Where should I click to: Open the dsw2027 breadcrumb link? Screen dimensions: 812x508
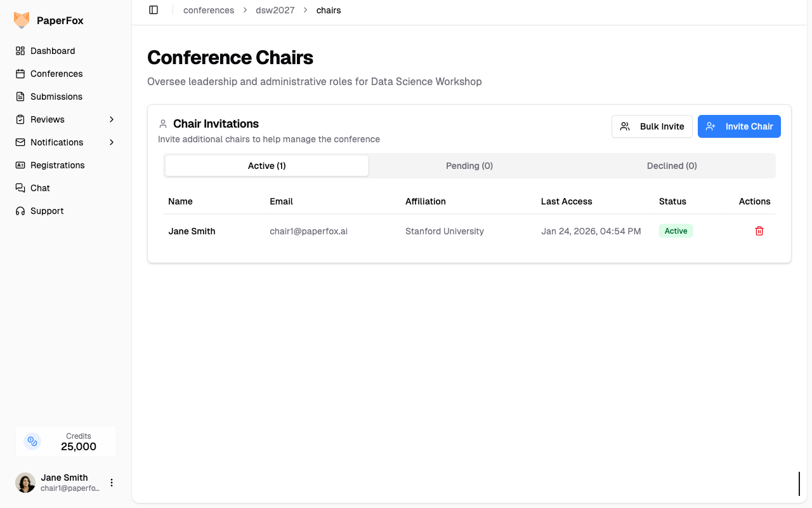pyautogui.click(x=275, y=10)
